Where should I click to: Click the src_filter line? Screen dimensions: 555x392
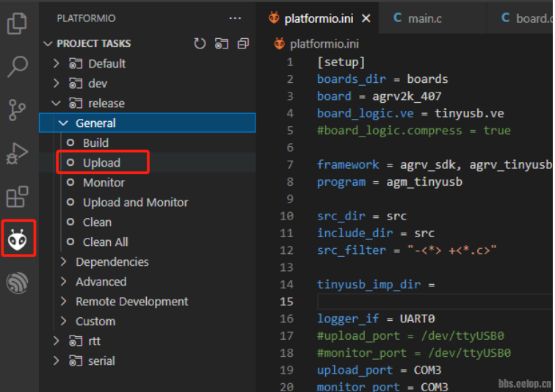[407, 250]
